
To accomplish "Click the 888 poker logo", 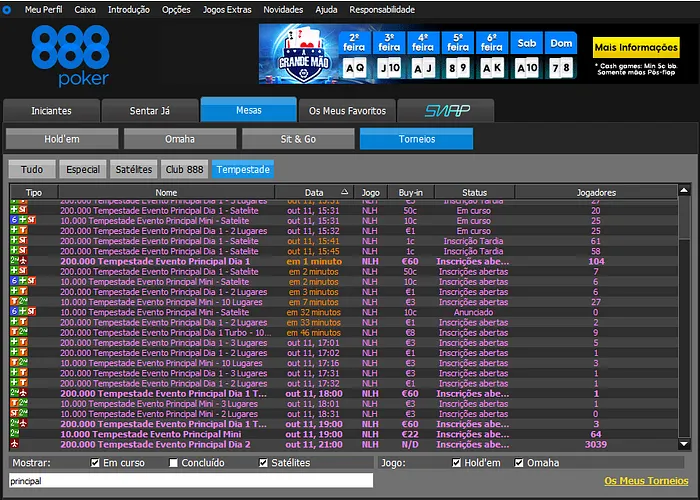I will point(71,55).
